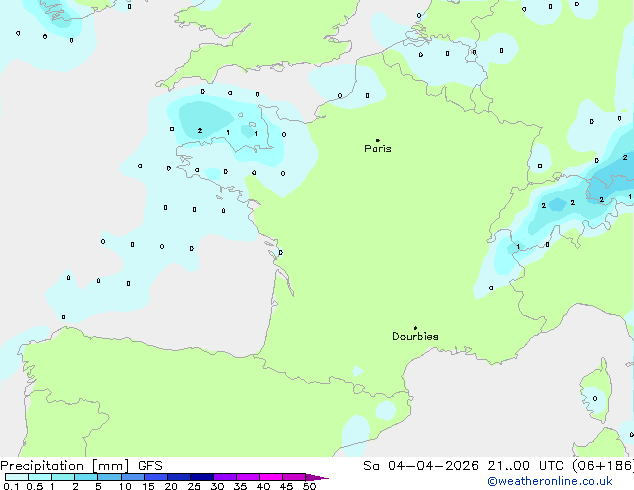
Task: Select the legend swatch between 20 and 25
Action: pyautogui.click(x=178, y=477)
